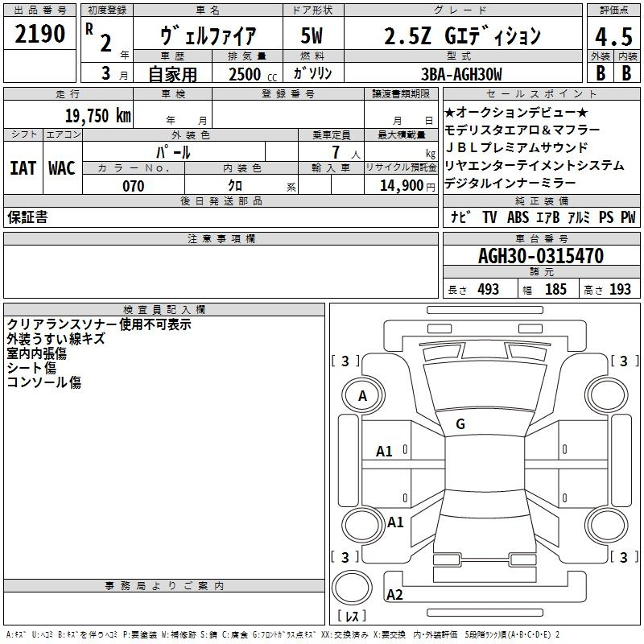Click the color number 070 field

tap(134, 186)
